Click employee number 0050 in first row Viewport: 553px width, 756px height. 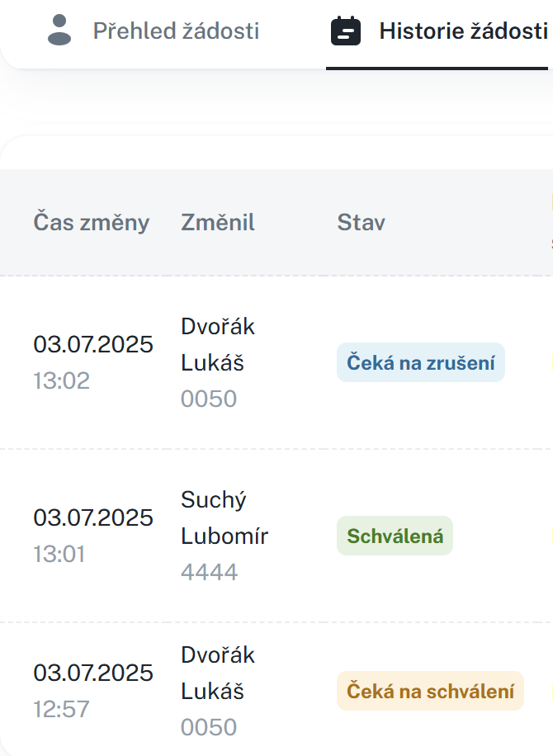pos(209,399)
